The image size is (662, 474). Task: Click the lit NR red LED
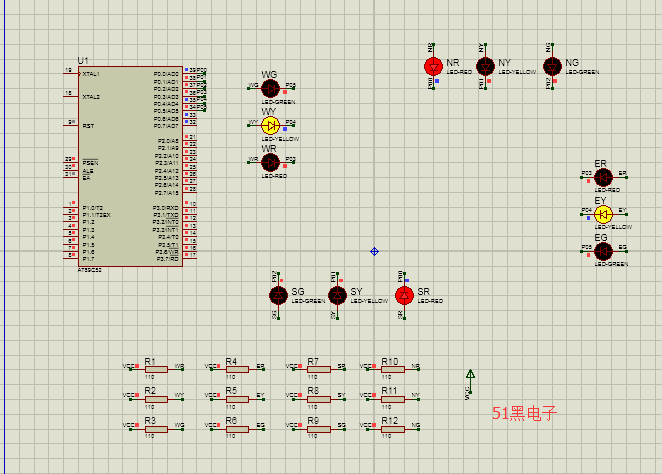[x=433, y=66]
